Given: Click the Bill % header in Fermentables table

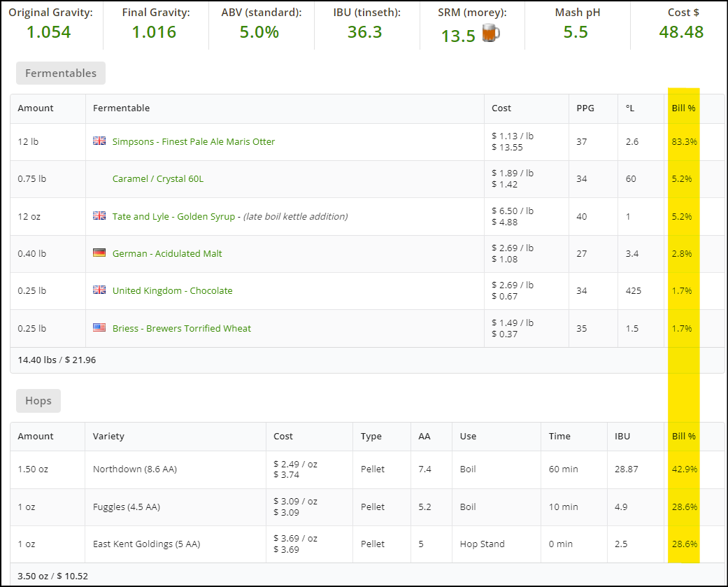Looking at the screenshot, I should (x=683, y=108).
